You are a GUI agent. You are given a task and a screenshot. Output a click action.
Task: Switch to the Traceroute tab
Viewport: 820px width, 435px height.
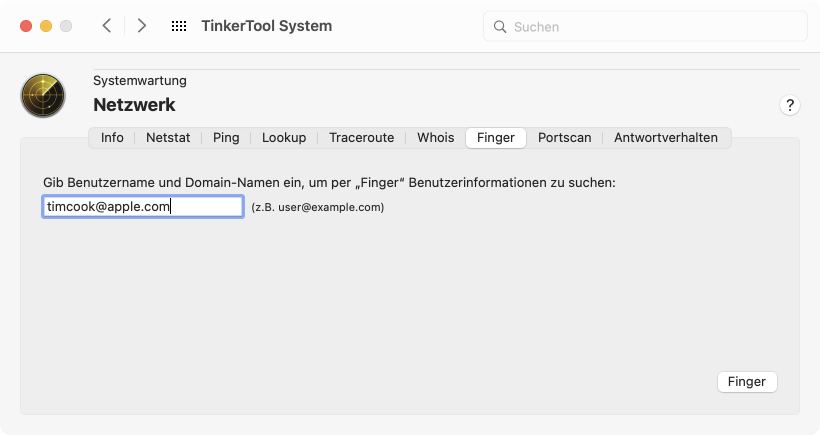[x=361, y=138]
